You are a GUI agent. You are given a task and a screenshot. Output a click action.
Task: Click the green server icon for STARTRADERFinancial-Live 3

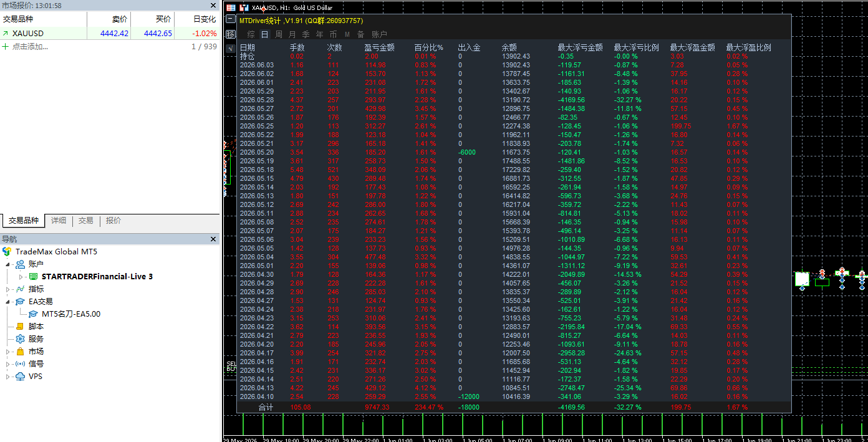[x=33, y=277]
